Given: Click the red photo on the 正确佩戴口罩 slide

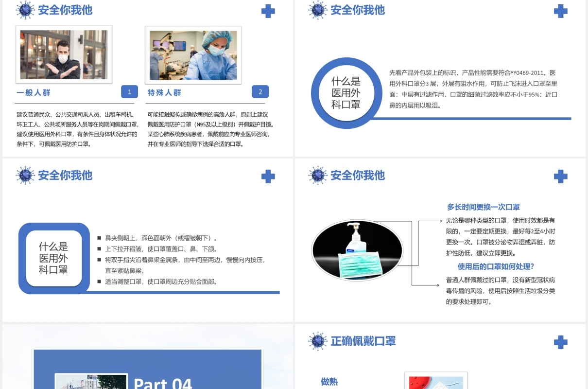Looking at the screenshot, I should [x=436, y=382].
